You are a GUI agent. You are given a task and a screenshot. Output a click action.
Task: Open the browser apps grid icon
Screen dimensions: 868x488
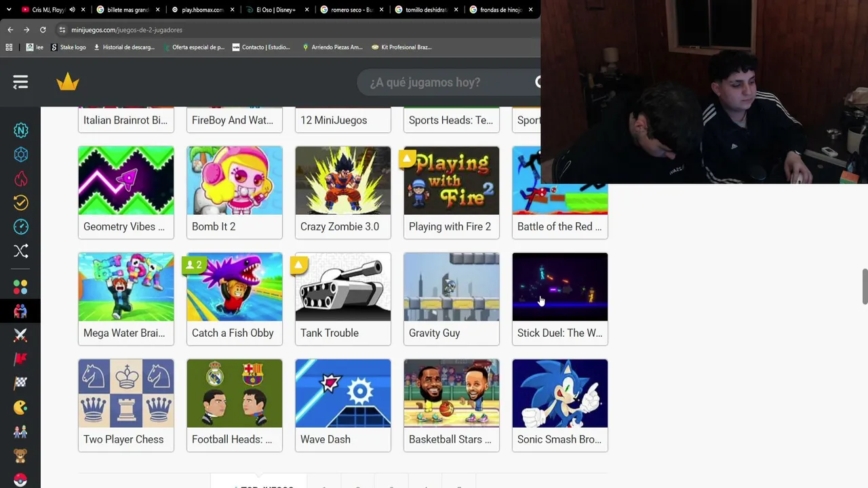[x=9, y=47]
